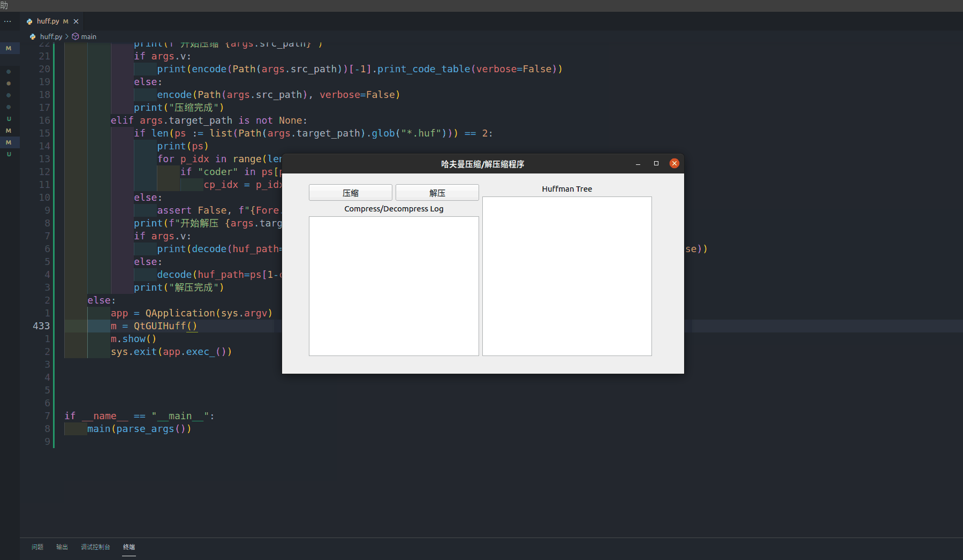
Task: Click the 哈夫曼压缩/解压缩程序 title bar text
Action: 482,164
